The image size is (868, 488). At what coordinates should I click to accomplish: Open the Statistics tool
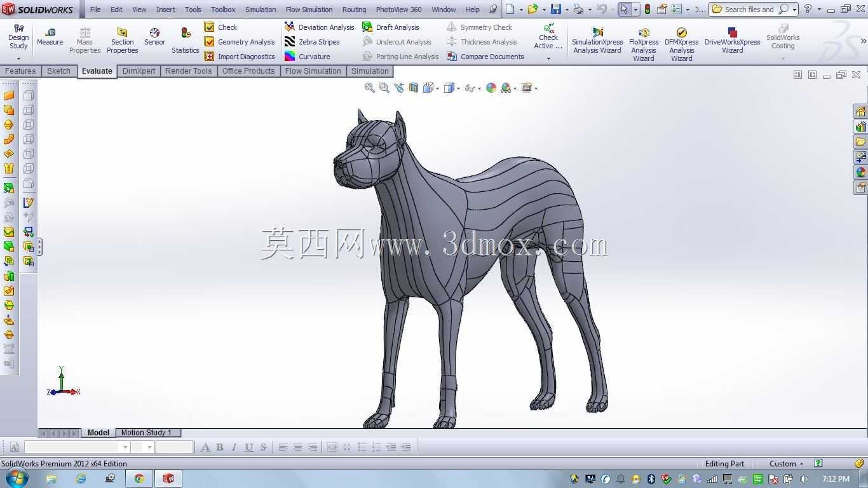coord(185,41)
